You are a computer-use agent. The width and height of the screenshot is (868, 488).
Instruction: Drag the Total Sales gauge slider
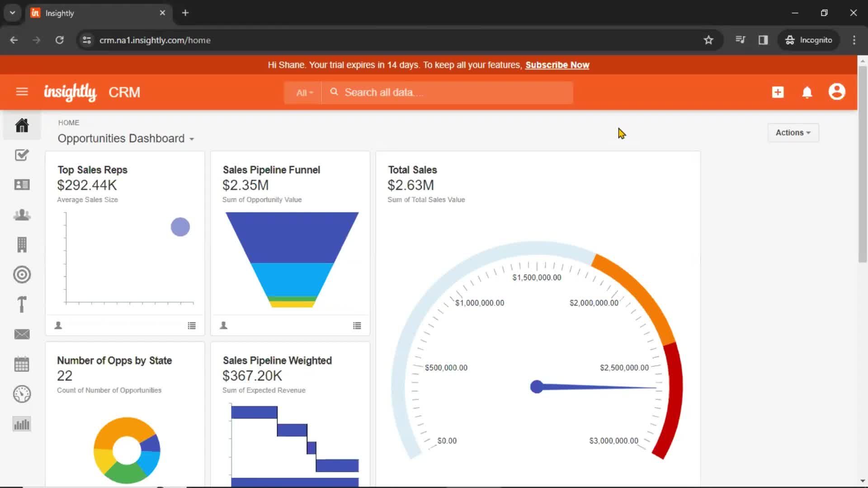tap(536, 387)
